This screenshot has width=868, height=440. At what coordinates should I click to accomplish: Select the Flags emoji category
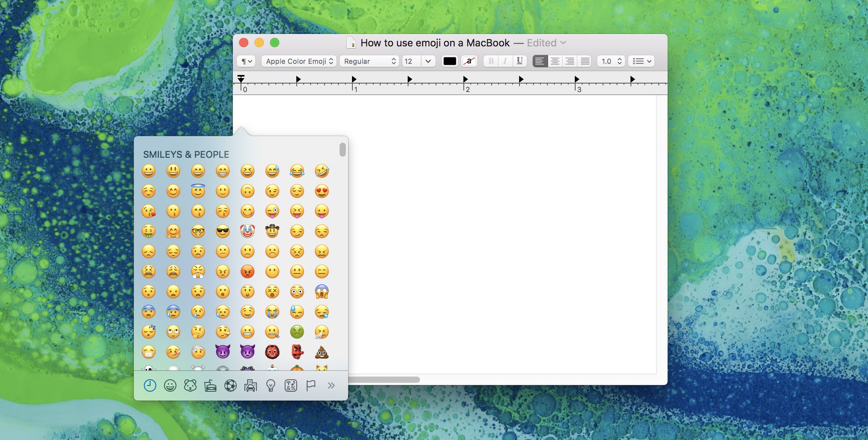coord(311,385)
